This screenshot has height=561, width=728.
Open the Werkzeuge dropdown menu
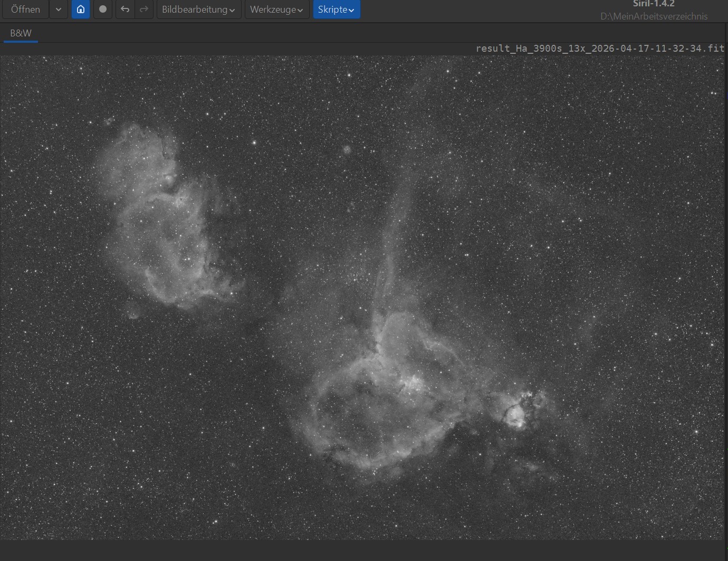pos(276,9)
